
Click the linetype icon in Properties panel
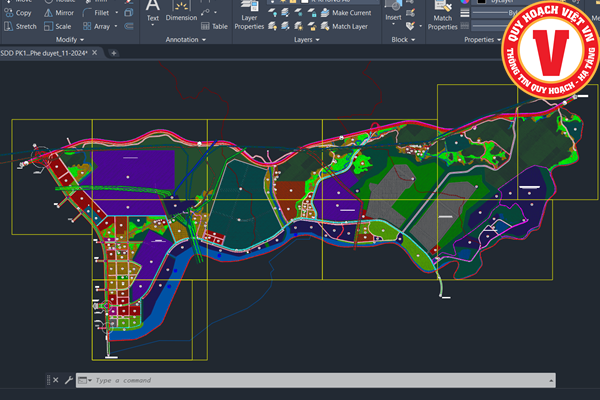coord(465,26)
